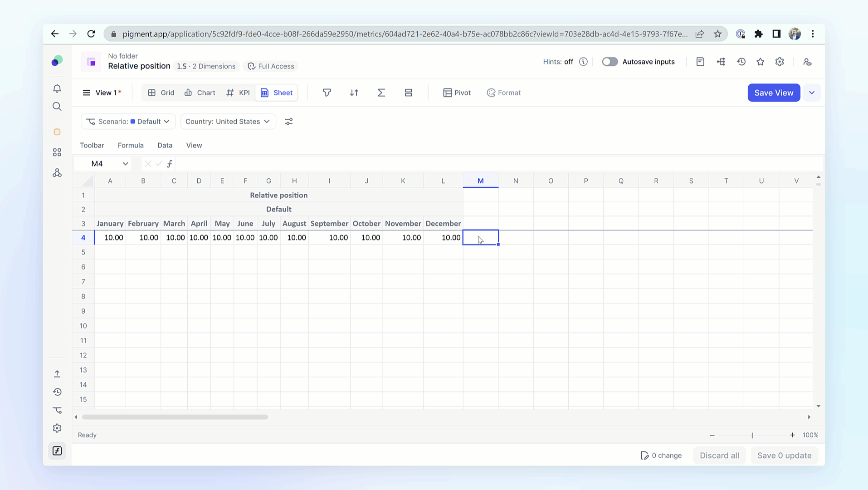This screenshot has height=490, width=868.
Task: Open history clock icon in left sidebar
Action: 57,392
